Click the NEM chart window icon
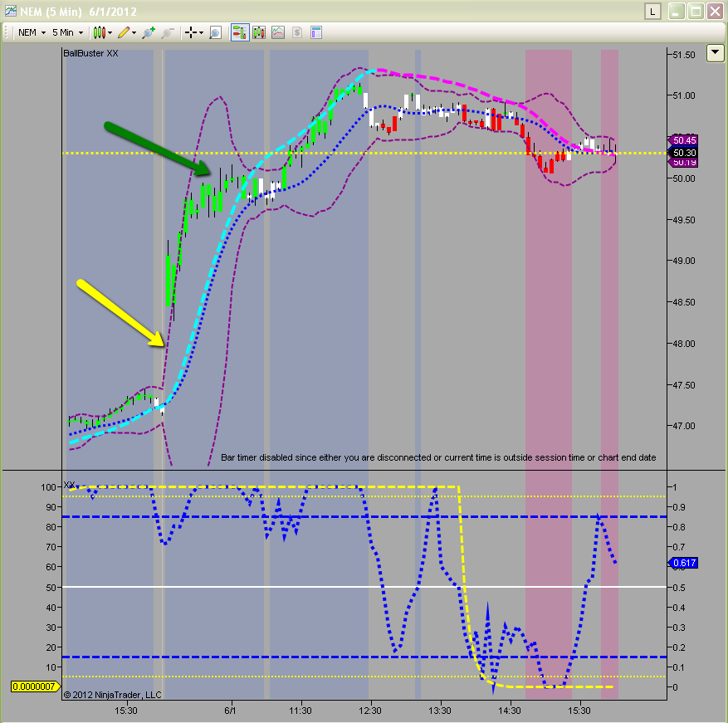This screenshot has height=723, width=728. pos(10,11)
